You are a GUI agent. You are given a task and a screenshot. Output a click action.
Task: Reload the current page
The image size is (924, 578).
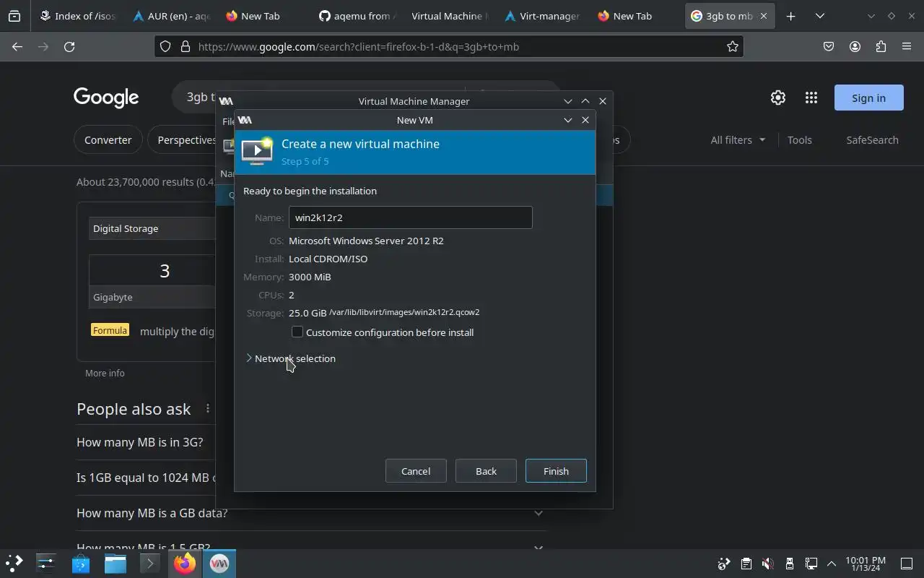coord(69,47)
